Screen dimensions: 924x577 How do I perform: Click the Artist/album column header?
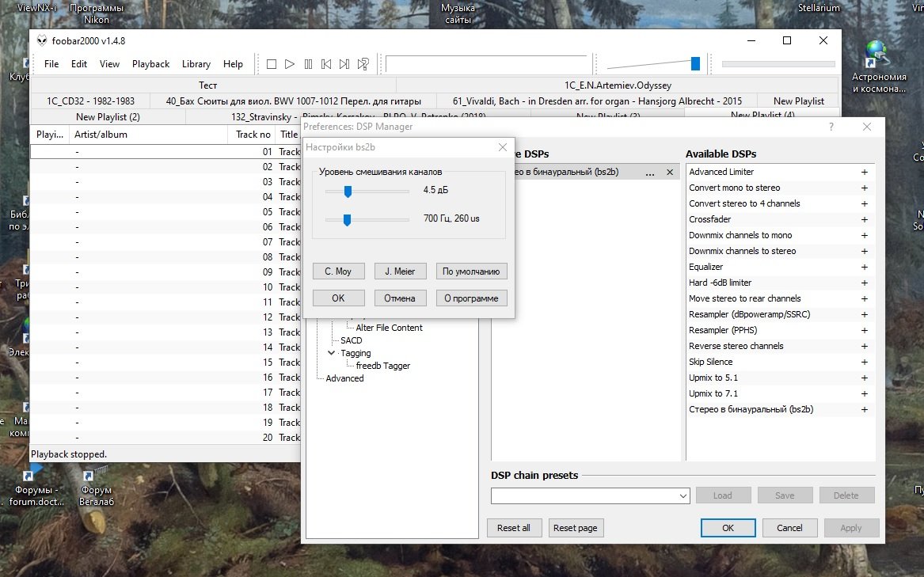click(x=148, y=135)
